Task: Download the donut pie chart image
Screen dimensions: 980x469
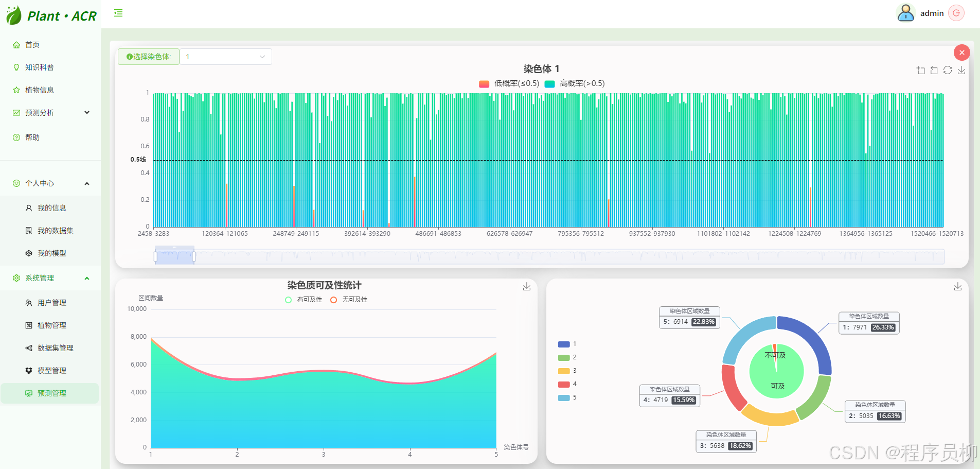Action: click(958, 287)
